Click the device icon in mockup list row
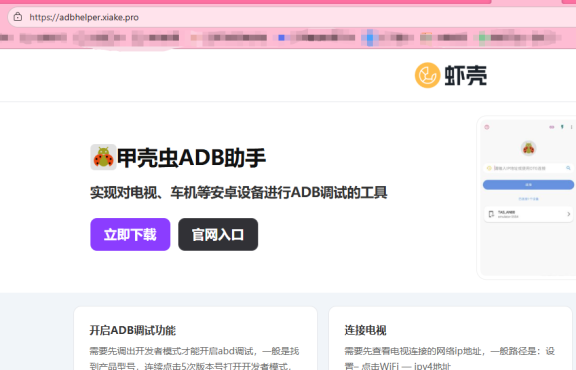 point(491,214)
